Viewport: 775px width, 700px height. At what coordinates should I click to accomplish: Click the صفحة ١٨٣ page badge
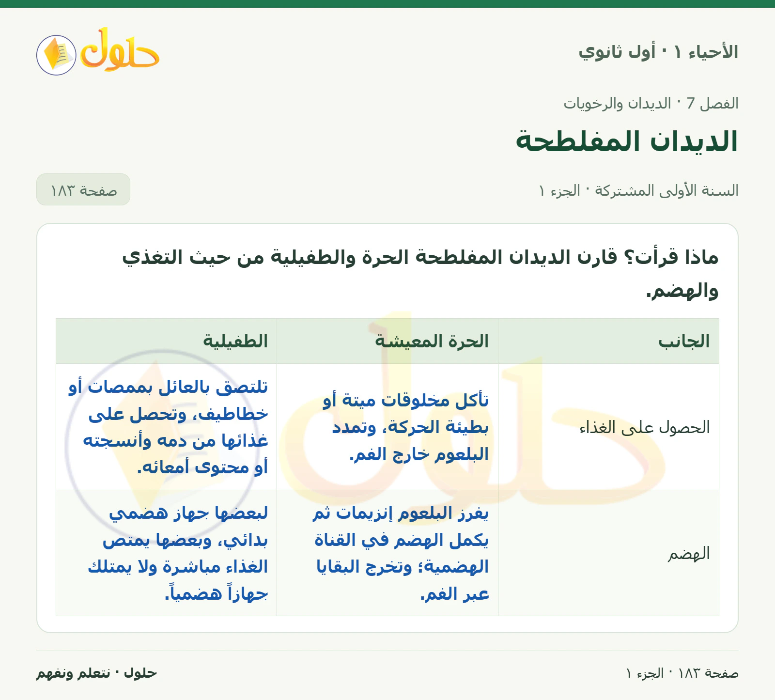83,189
